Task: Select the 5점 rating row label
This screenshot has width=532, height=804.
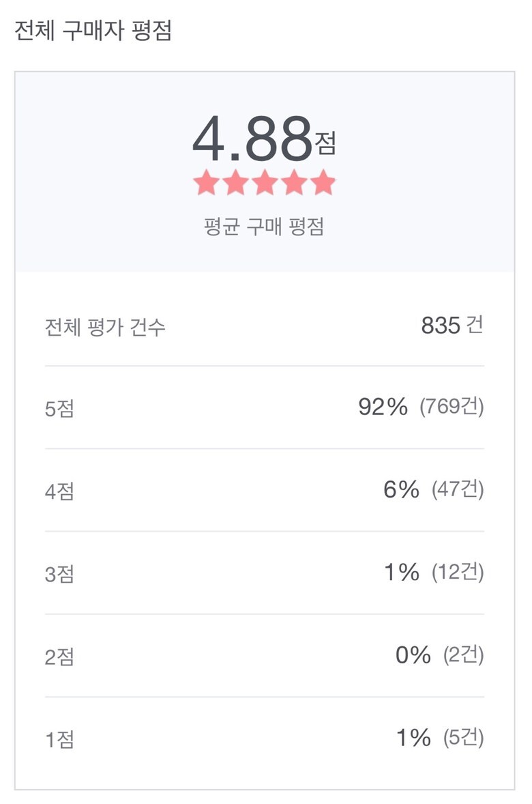Action: click(x=59, y=410)
